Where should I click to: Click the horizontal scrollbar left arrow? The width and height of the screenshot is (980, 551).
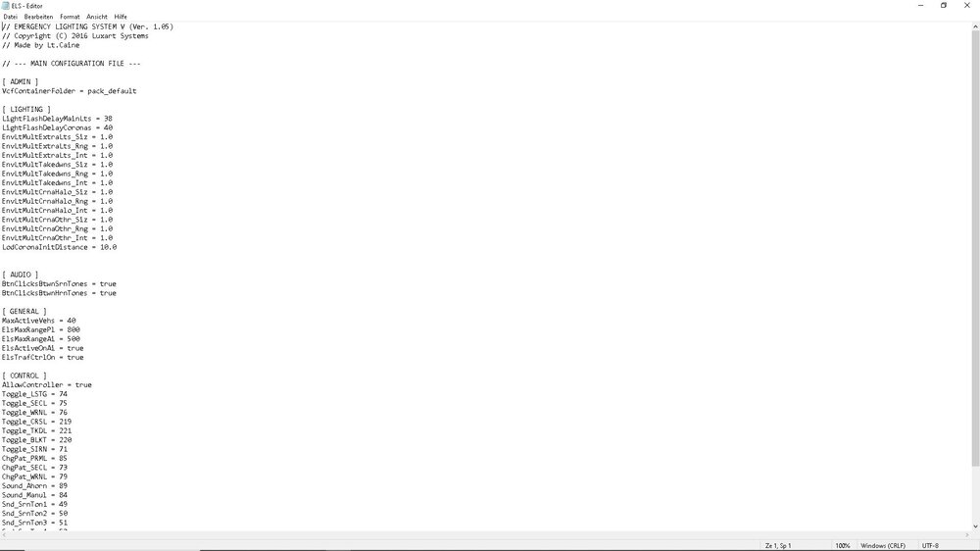pos(4,535)
